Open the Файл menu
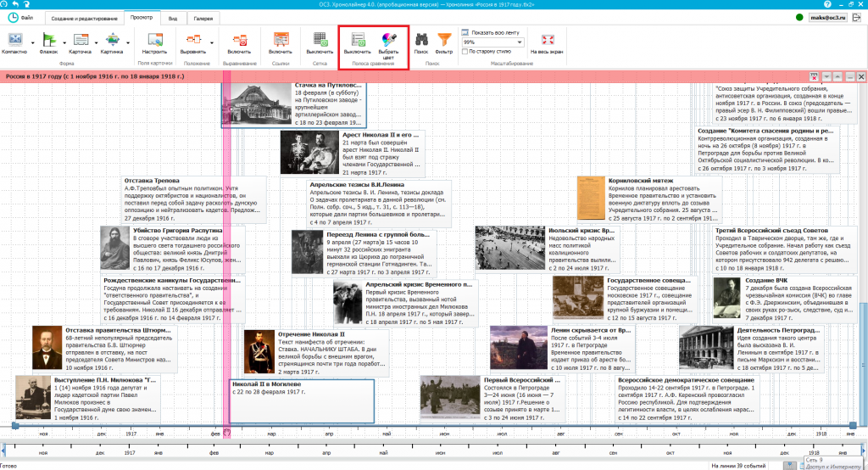Screen dimensions: 868x470 [x=21, y=18]
